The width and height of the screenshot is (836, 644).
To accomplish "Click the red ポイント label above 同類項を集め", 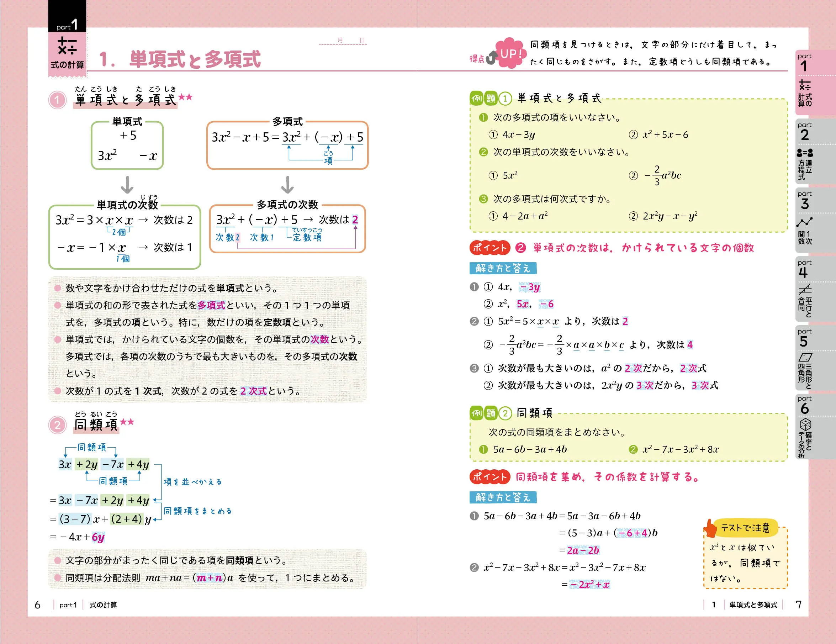I will [490, 477].
